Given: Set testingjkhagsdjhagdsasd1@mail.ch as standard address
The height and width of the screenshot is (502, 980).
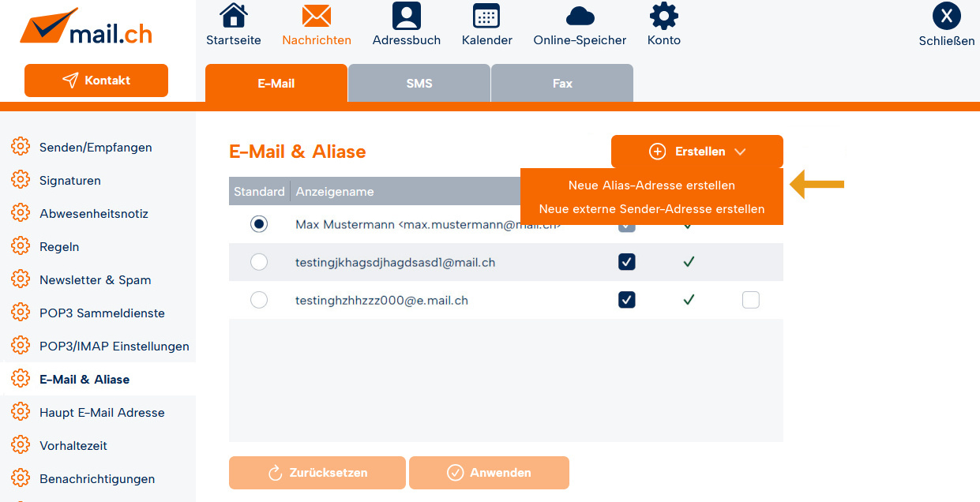Looking at the screenshot, I should [x=258, y=262].
